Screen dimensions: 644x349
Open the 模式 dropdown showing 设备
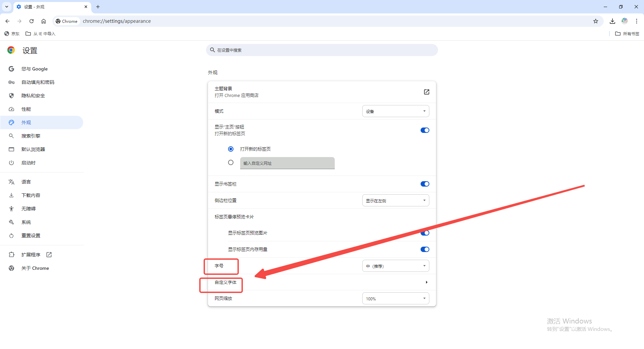[x=396, y=111]
